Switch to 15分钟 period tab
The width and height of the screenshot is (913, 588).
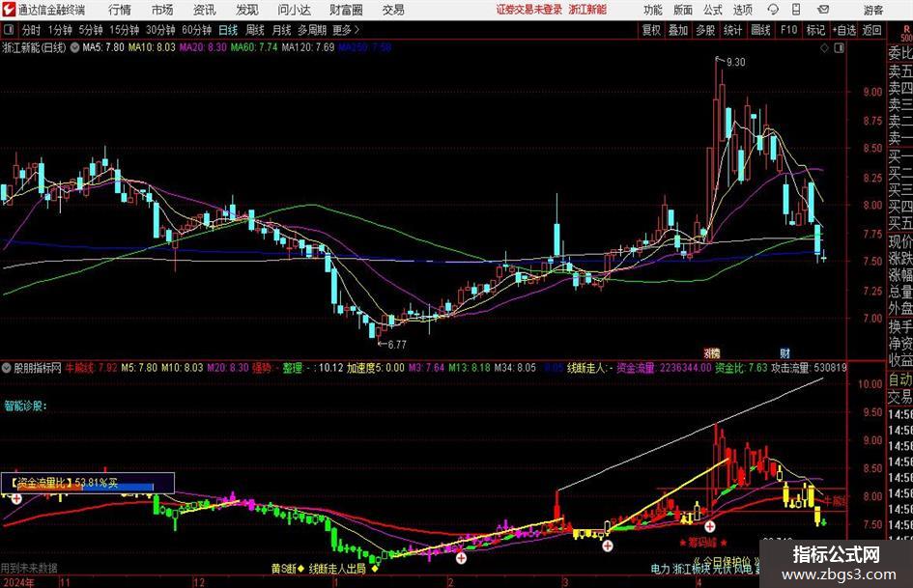[x=124, y=30]
